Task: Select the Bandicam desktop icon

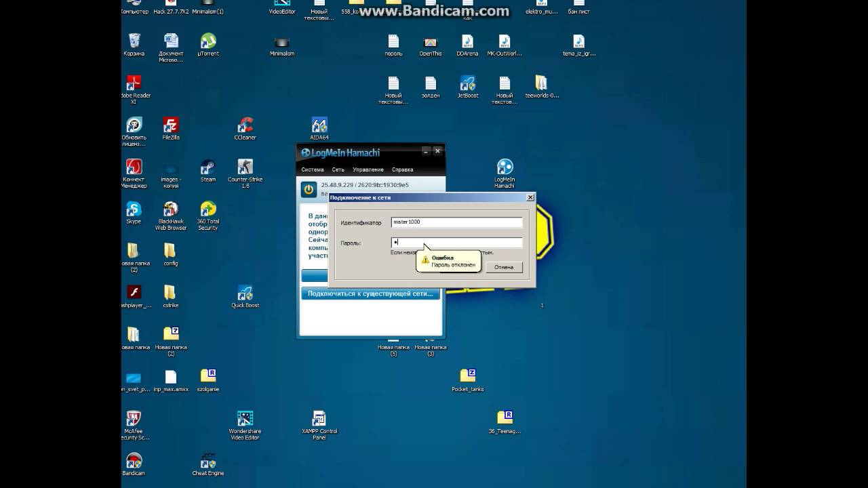Action: point(134,464)
